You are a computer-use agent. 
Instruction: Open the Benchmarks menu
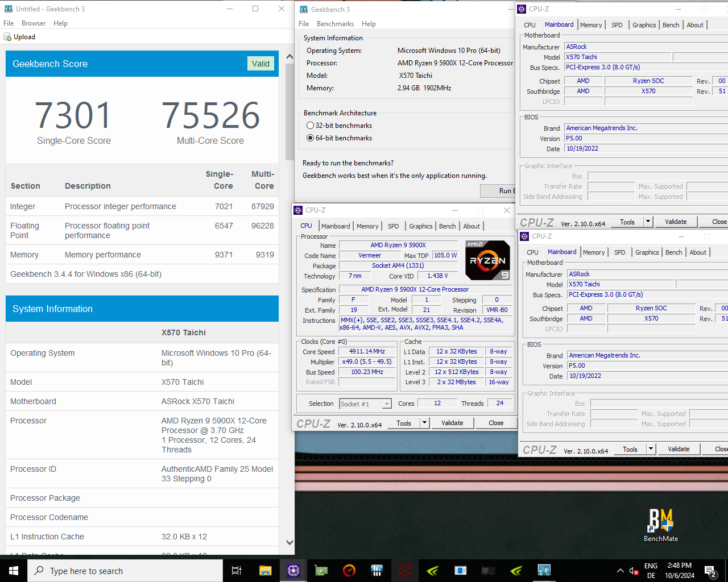pos(335,24)
